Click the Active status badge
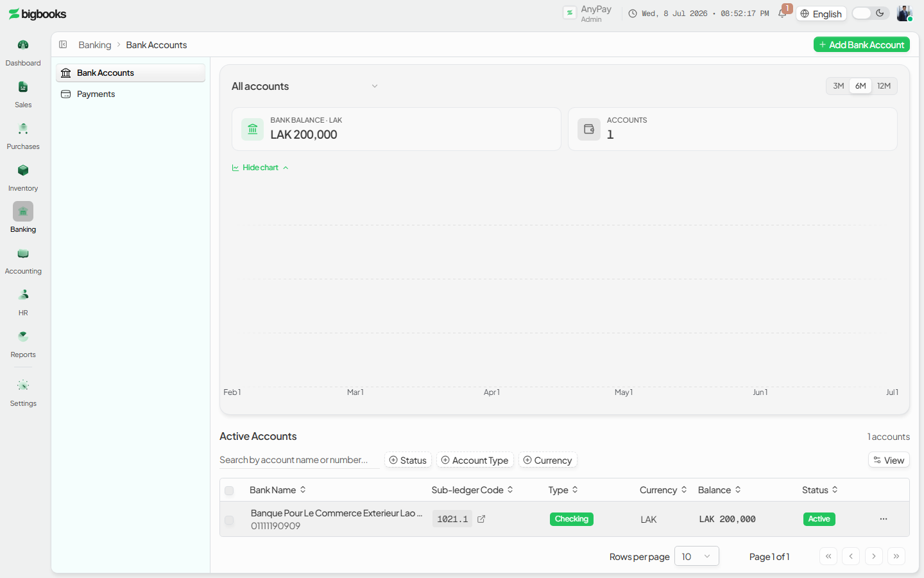Image resolution: width=924 pixels, height=578 pixels. click(x=819, y=519)
